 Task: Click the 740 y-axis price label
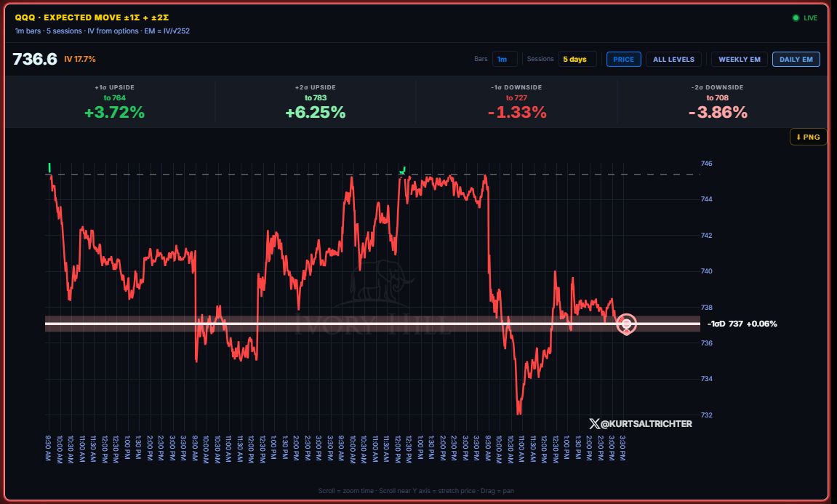[x=706, y=271]
